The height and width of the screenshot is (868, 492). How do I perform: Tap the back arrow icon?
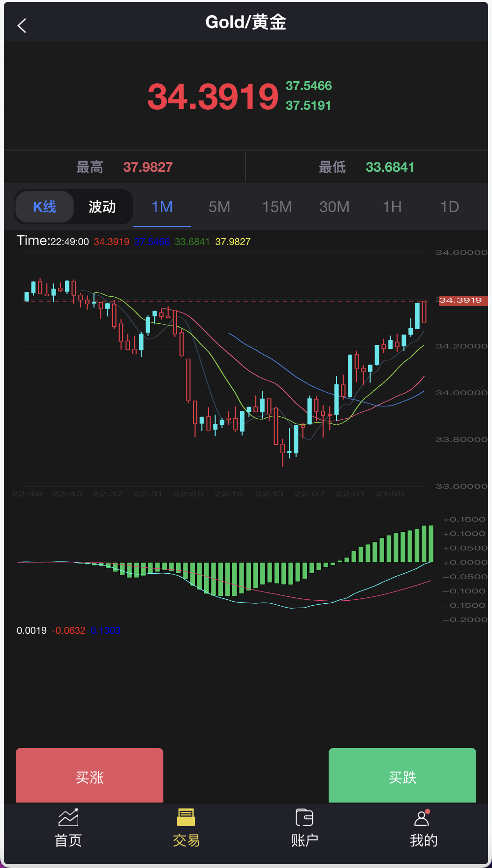coord(22,26)
